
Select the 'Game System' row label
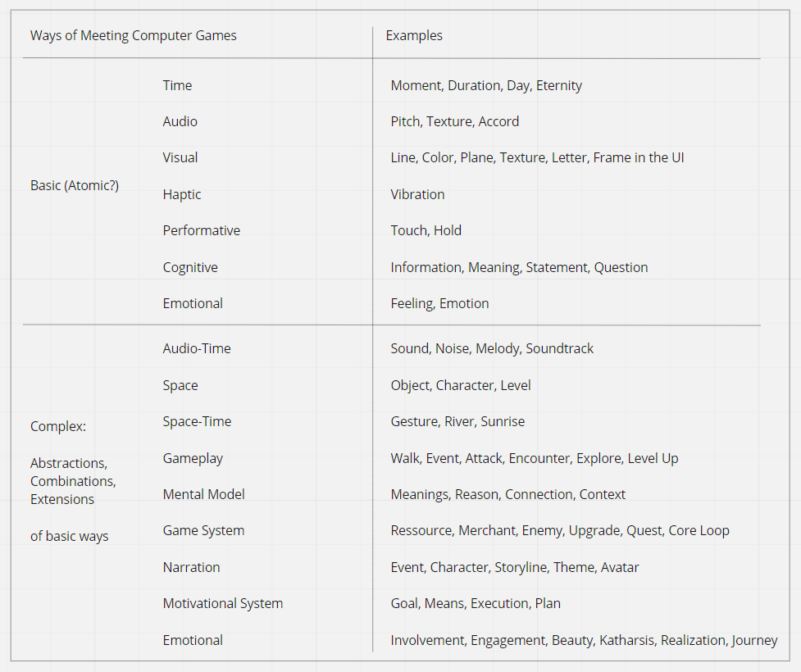click(203, 530)
